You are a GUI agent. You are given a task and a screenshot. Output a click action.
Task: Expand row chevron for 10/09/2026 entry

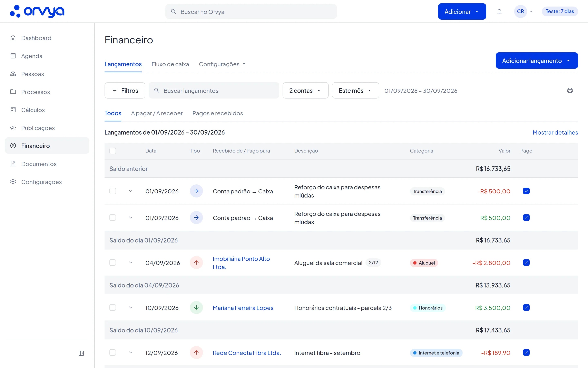130,308
